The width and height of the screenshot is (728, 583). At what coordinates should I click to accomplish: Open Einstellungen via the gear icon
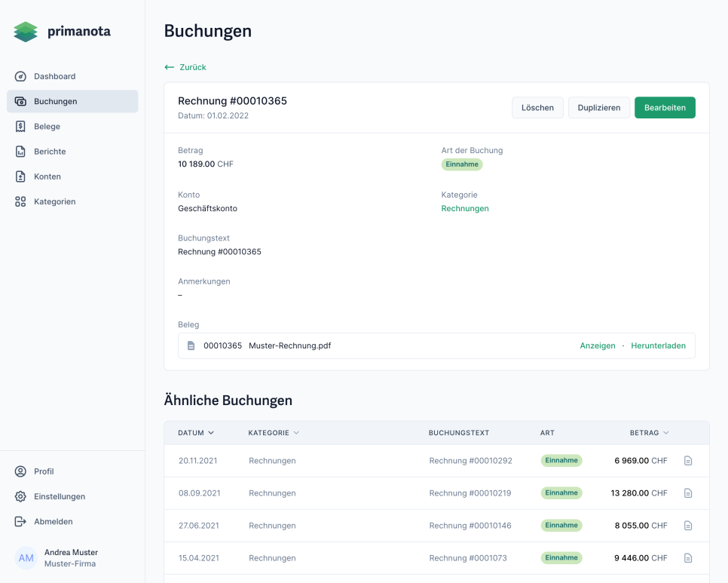click(20, 496)
